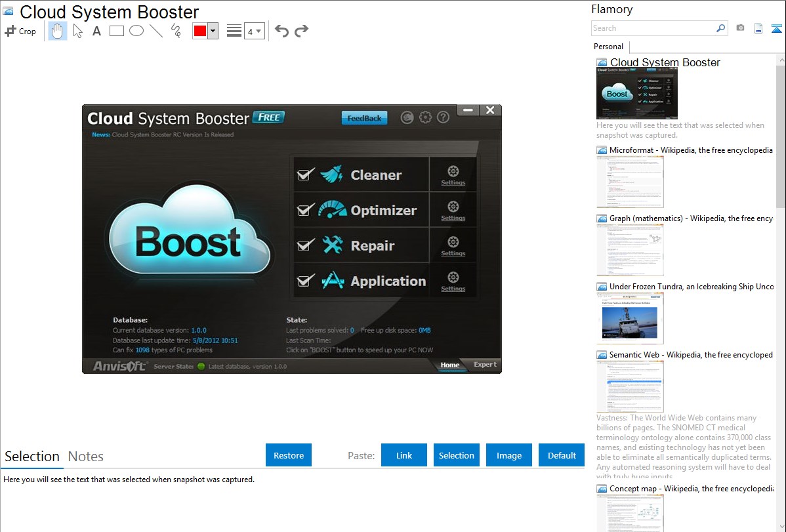The image size is (786, 532).
Task: Click the Cleaner broom icon
Action: pos(331,174)
